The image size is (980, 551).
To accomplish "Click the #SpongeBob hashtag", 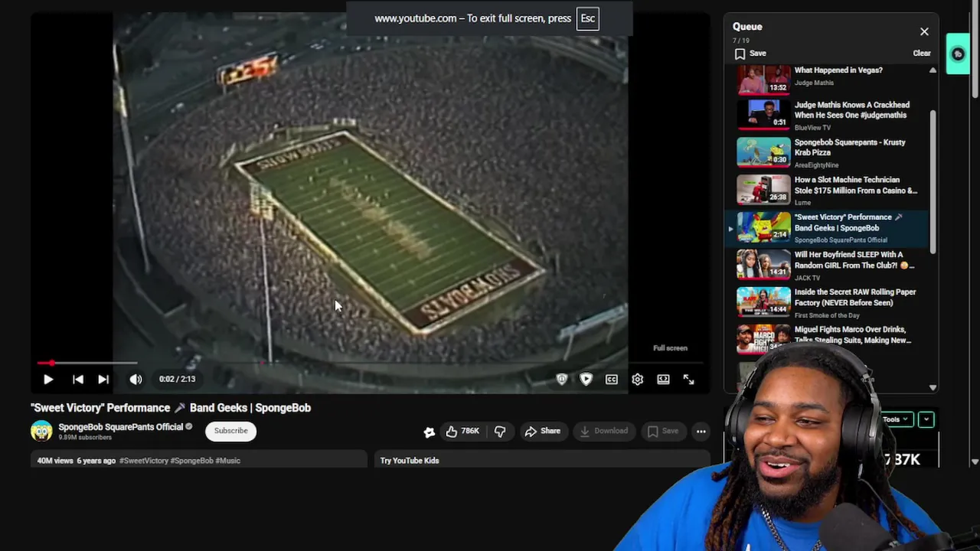I will [191, 461].
